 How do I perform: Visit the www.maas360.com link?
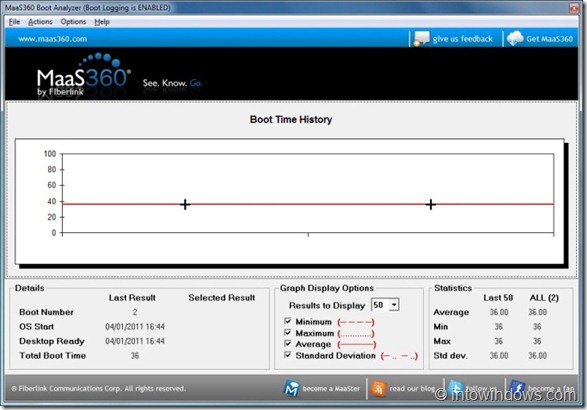click(52, 39)
